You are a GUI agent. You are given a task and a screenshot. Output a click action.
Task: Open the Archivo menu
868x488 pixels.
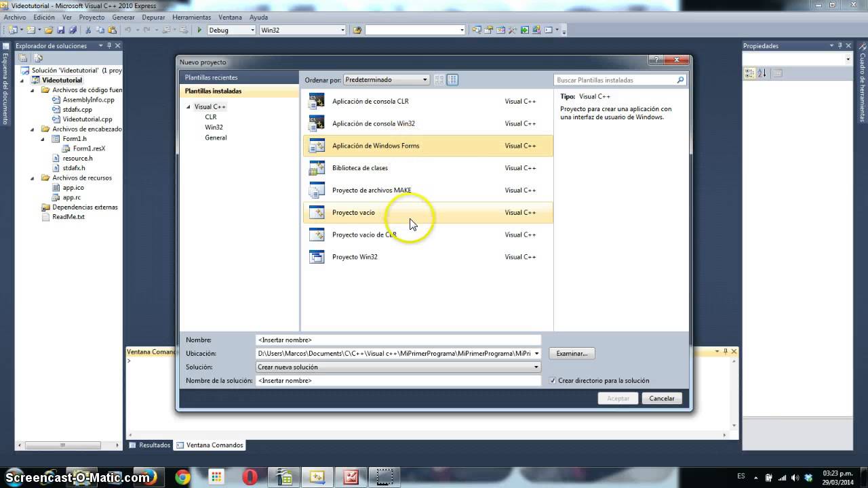point(15,17)
